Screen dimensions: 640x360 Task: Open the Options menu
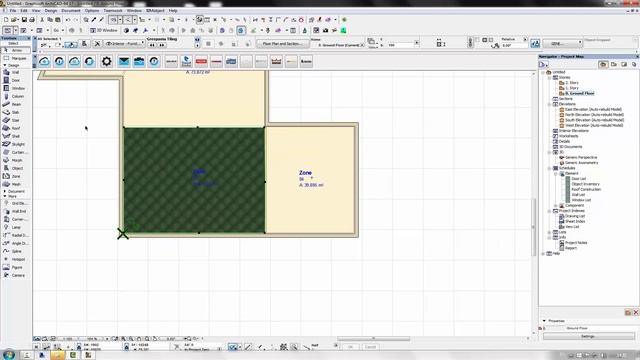(92, 11)
